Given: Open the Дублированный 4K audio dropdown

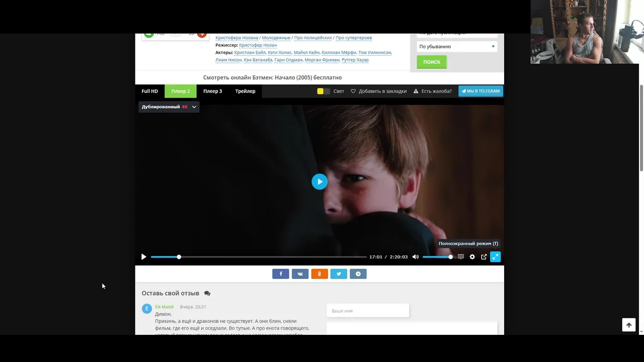Looking at the screenshot, I should [x=169, y=107].
